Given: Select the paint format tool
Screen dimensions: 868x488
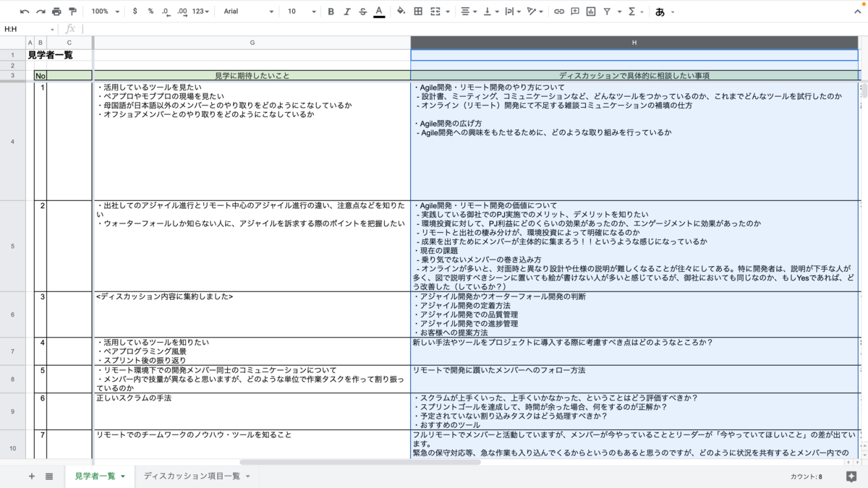Looking at the screenshot, I should [x=70, y=12].
